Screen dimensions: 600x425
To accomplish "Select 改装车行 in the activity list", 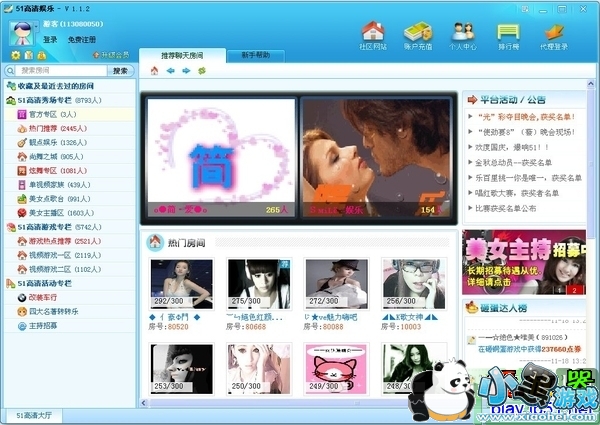I will point(70,298).
